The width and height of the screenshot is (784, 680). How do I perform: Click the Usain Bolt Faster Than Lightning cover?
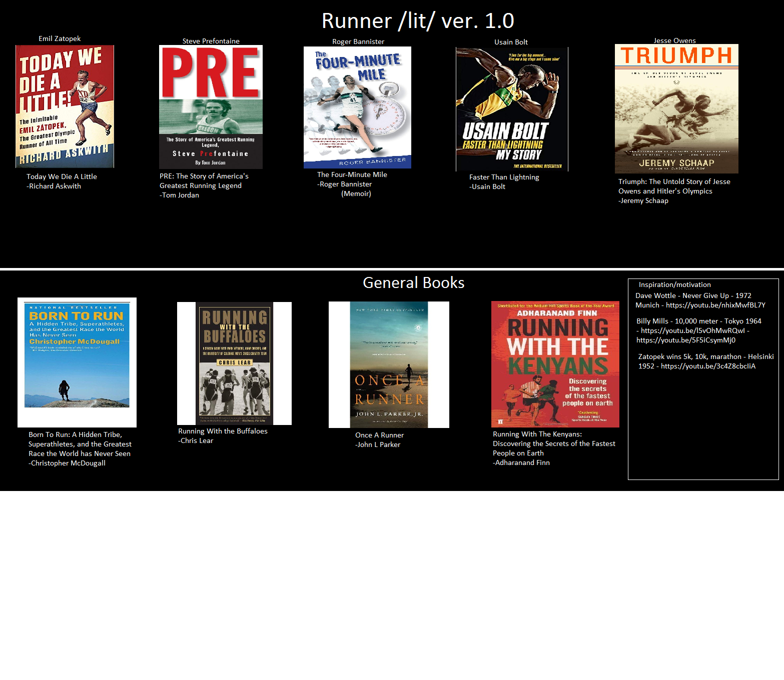tap(512, 109)
